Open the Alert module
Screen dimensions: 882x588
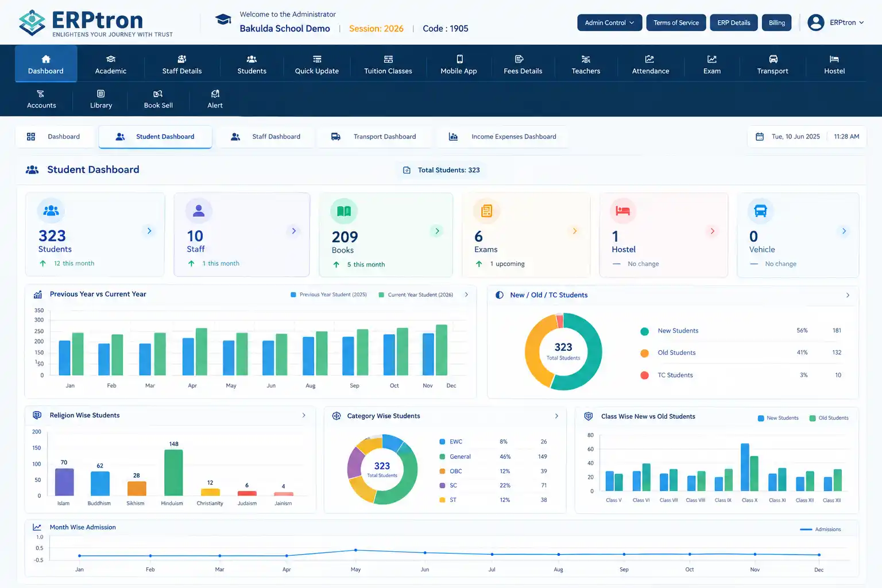215,99
